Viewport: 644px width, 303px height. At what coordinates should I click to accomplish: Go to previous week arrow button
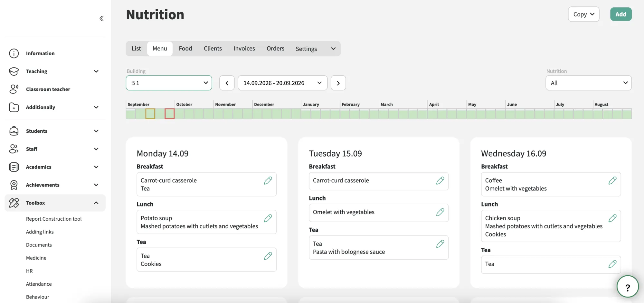227,83
